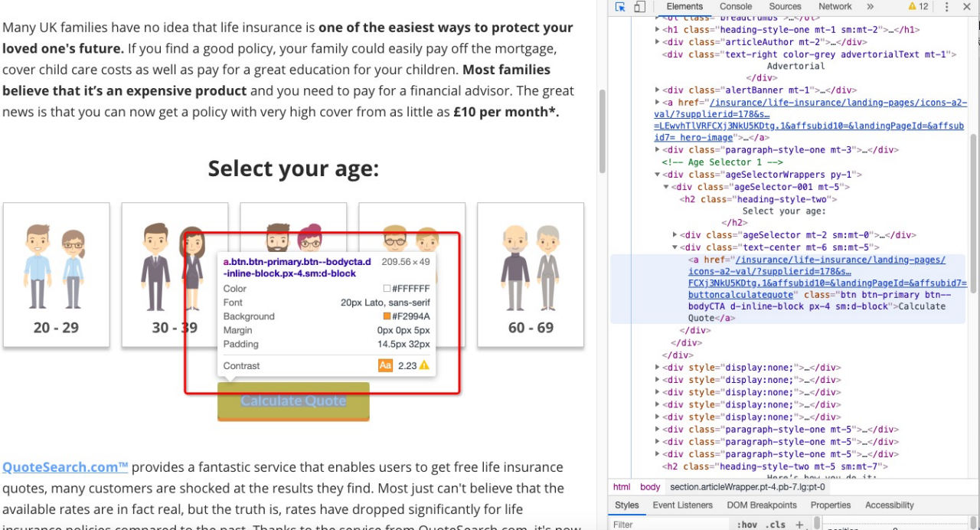Click the hero-image href link in DOM
The height and width of the screenshot is (530, 980).
808,119
